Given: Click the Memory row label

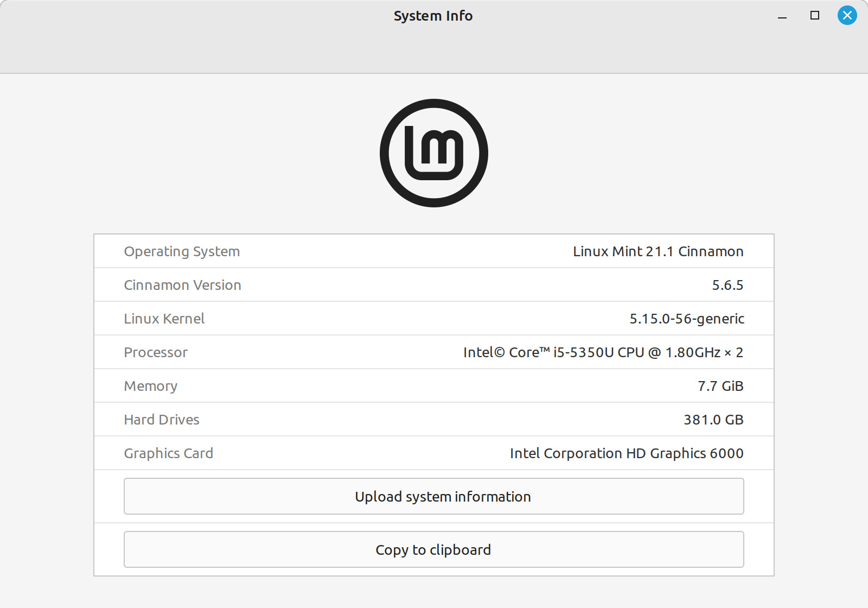Looking at the screenshot, I should [x=151, y=386].
